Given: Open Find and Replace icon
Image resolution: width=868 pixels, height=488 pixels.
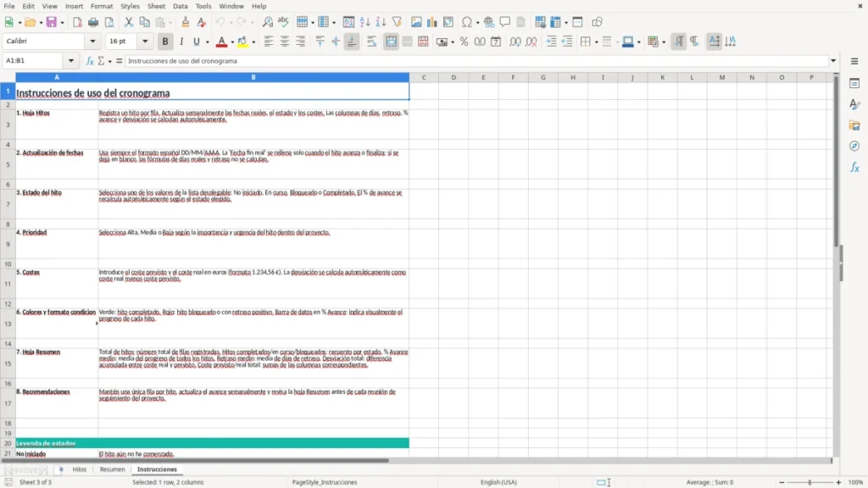Looking at the screenshot, I should coord(267,22).
